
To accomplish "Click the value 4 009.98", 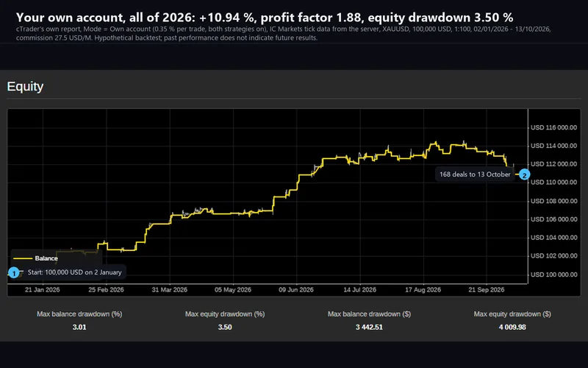I will point(512,327).
